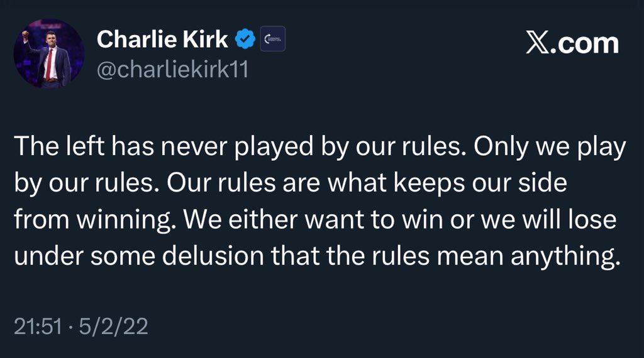644x358 pixels.
Task: Click the X logo in X.com watermark
Action: (x=537, y=43)
